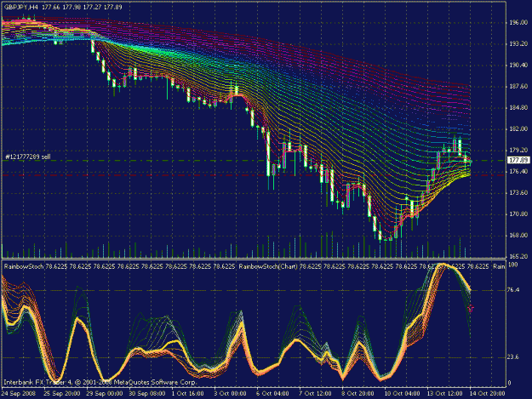This screenshot has width=532, height=399.
Task: Select the green dashed sell order line
Action: click(x=254, y=161)
